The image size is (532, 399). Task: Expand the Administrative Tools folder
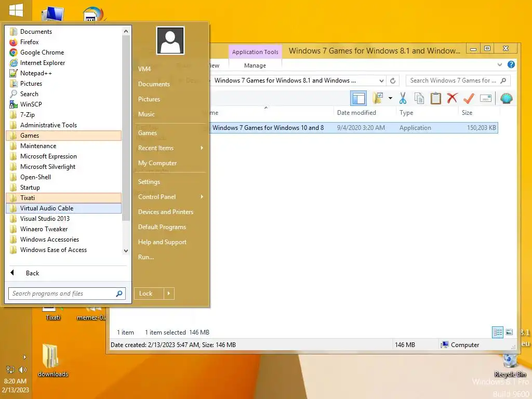(x=63, y=125)
